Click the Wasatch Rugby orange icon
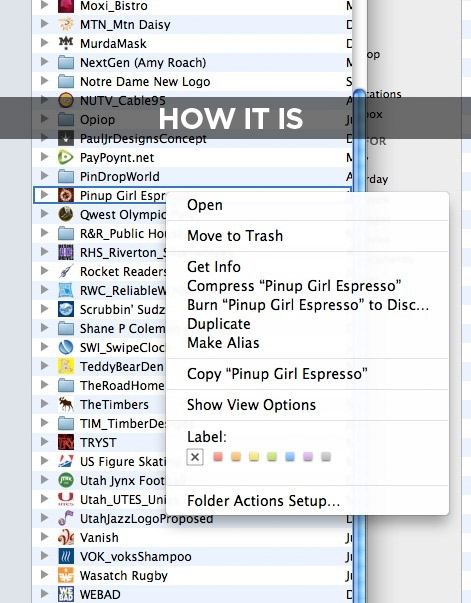 (66, 575)
